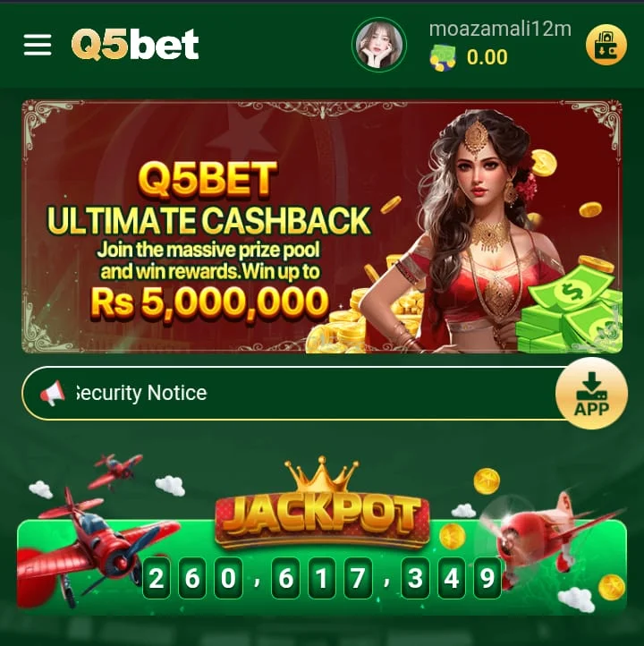The width and height of the screenshot is (644, 646).
Task: Click the Rs 5,000,000 prize text
Action: tap(209, 303)
